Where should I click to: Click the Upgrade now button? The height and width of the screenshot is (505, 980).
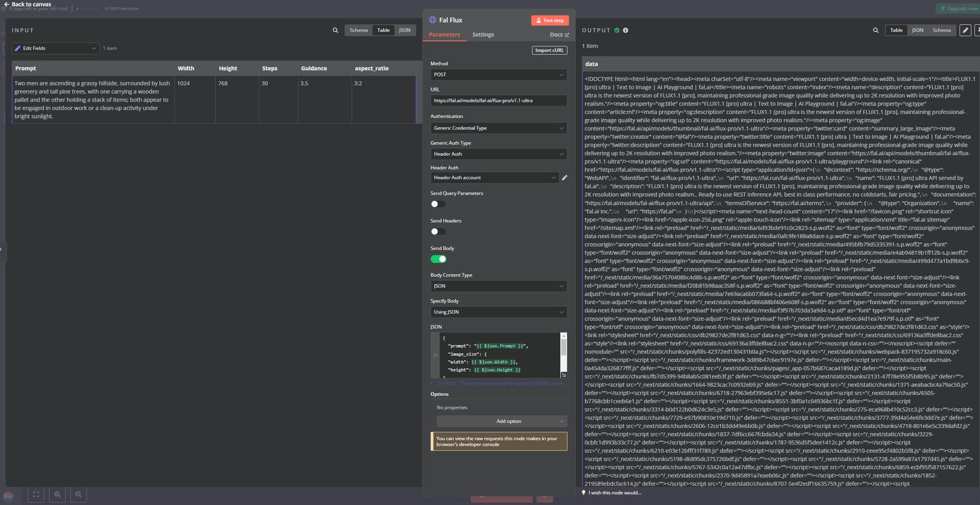959,9
